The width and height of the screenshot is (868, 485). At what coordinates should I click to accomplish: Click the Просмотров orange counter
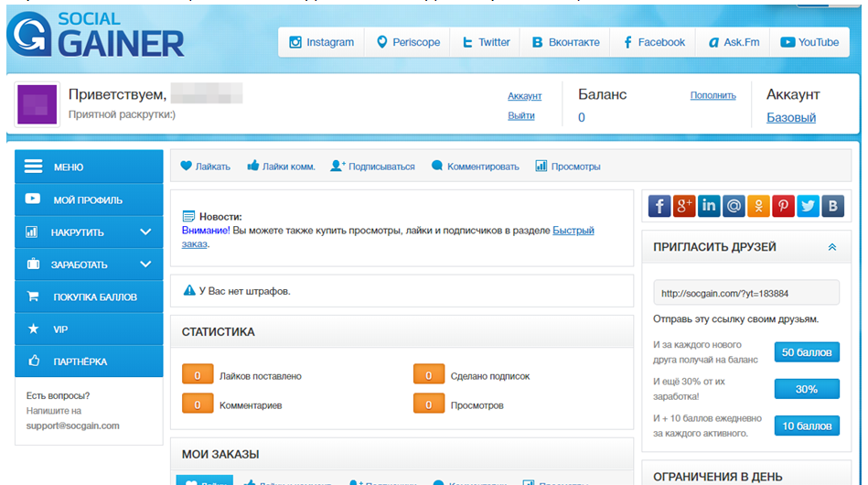(428, 404)
